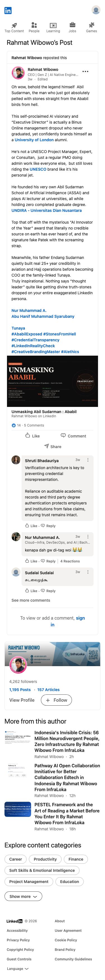This screenshot has height=980, width=105.
Task: Open post options three-dot menu
Action: [x=85, y=71]
